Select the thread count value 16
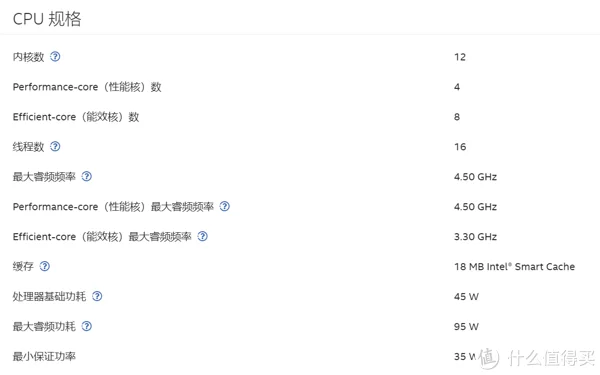 [460, 147]
